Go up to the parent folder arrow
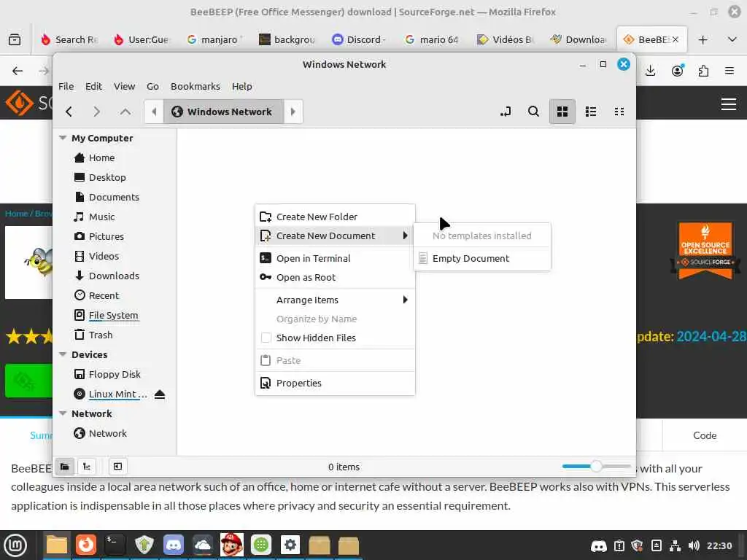The height and width of the screenshot is (560, 747). point(125,112)
